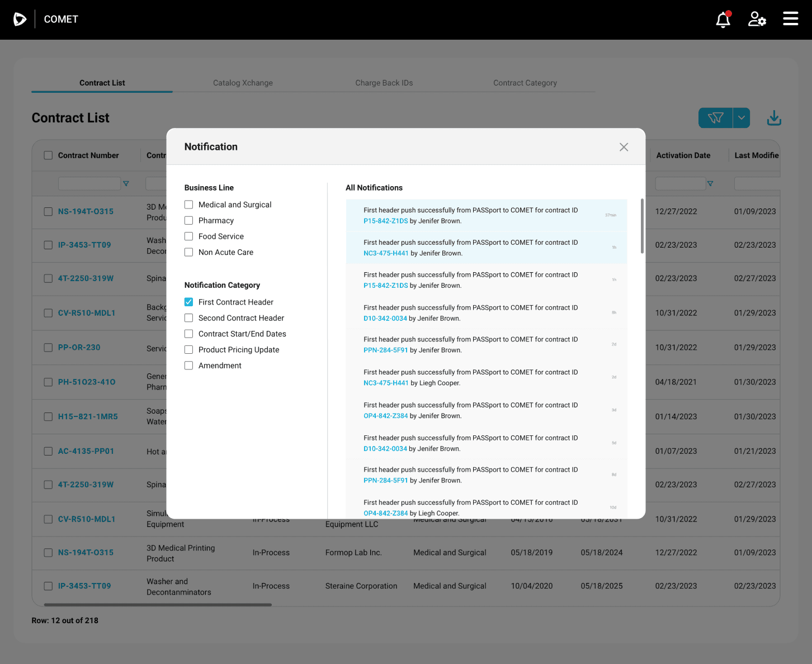The image size is (812, 664).
Task: Click Contract Number column filter icon
Action: pyautogui.click(x=126, y=183)
